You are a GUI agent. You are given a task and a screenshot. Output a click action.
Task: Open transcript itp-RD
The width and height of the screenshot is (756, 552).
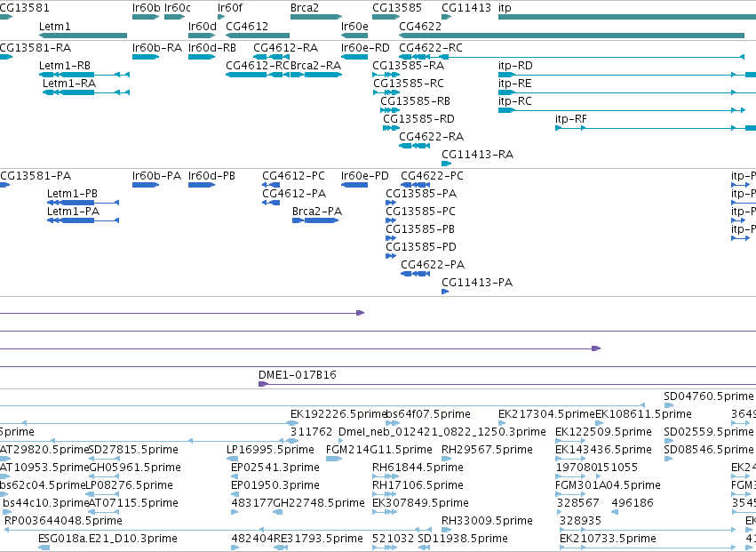click(x=515, y=65)
